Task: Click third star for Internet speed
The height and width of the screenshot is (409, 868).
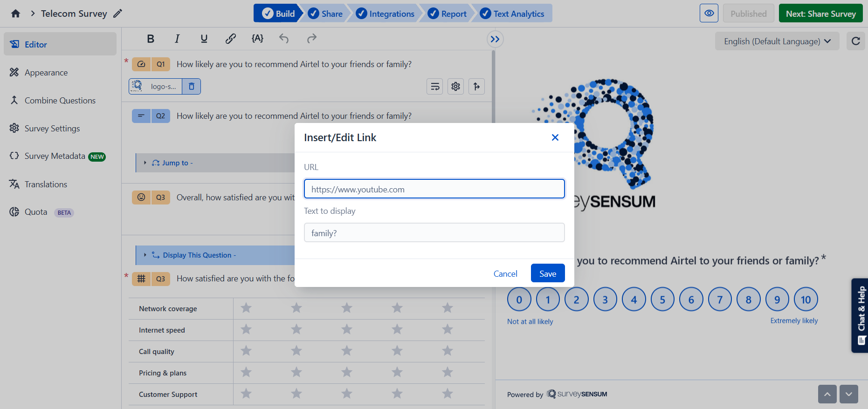Action: 347,329
